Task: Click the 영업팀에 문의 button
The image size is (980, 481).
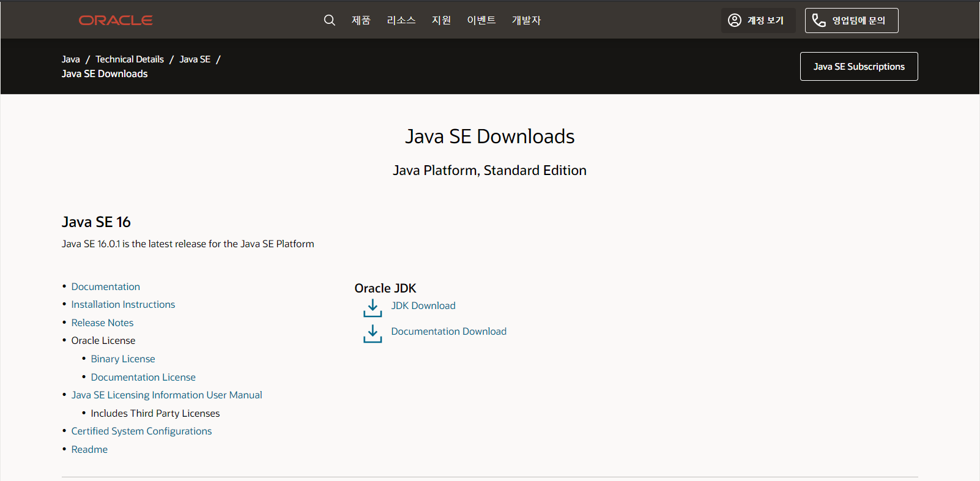Action: pos(852,20)
